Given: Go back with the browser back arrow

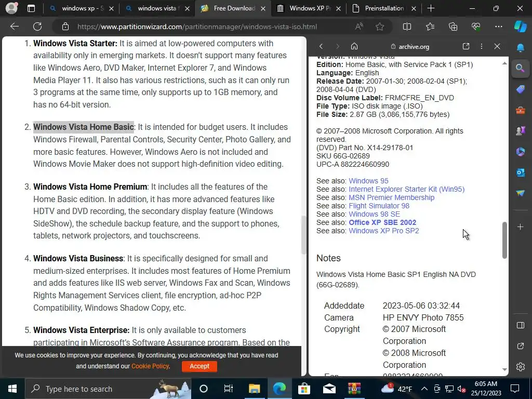Looking at the screenshot, I should point(14,26).
